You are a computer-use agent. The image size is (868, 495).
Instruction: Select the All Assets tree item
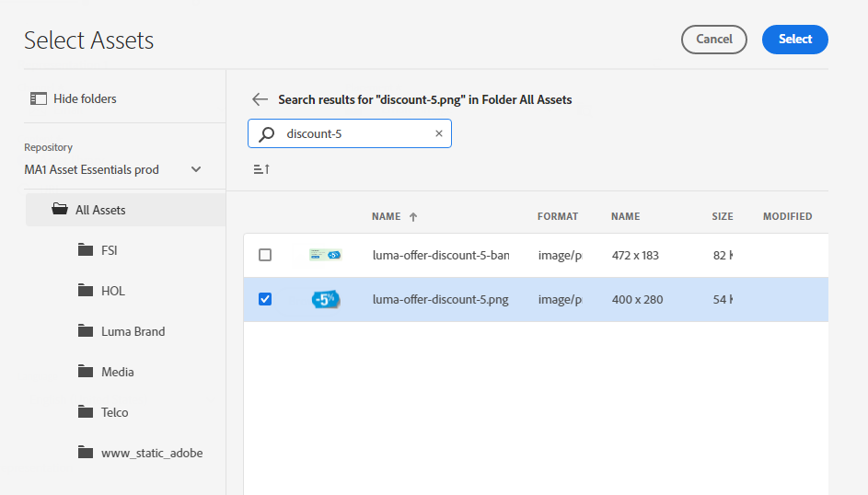126,210
